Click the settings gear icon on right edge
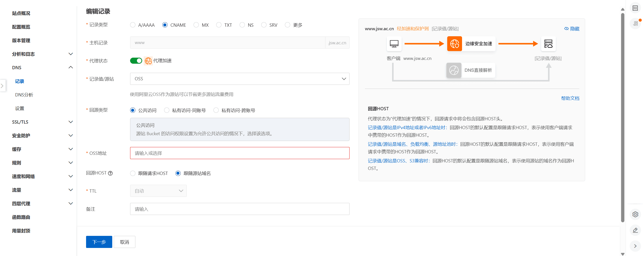Screen dimensions: 644x256 pyautogui.click(x=635, y=214)
